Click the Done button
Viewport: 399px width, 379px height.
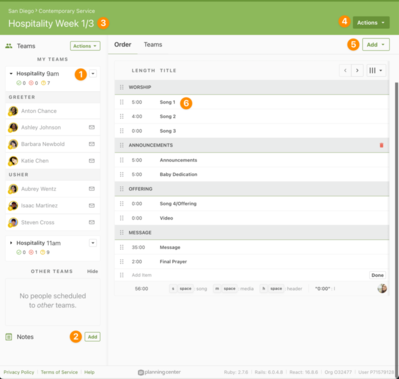click(x=377, y=275)
